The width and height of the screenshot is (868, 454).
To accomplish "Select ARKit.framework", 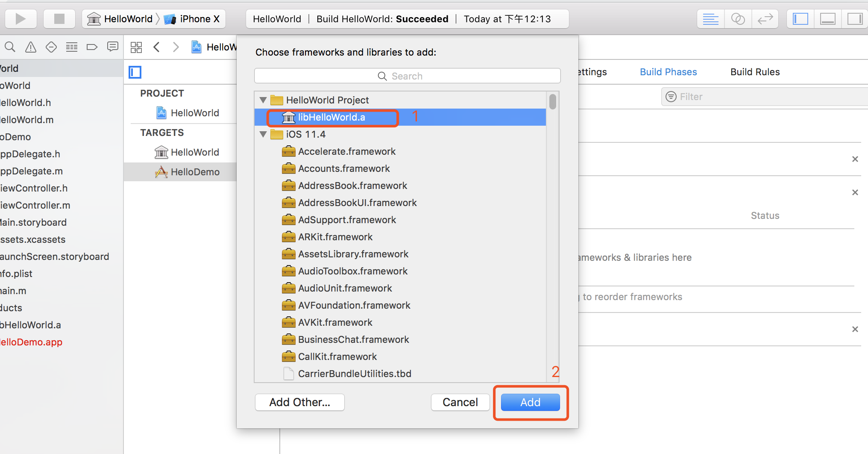I will click(400, 237).
